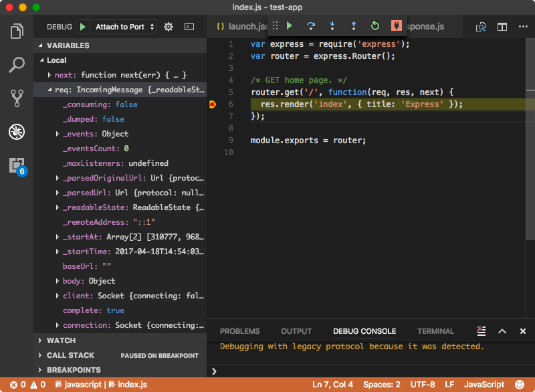The image size is (535, 392).
Task: Split the editor
Action: pyautogui.click(x=502, y=27)
